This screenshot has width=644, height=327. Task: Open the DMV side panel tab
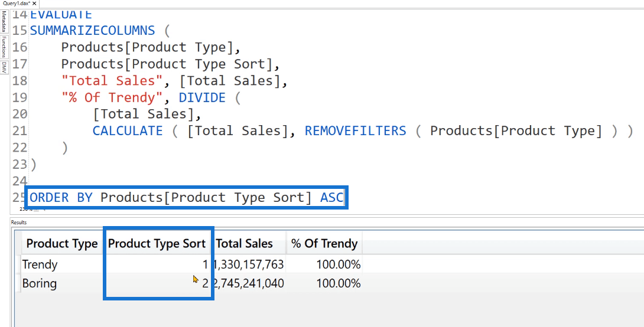point(4,67)
